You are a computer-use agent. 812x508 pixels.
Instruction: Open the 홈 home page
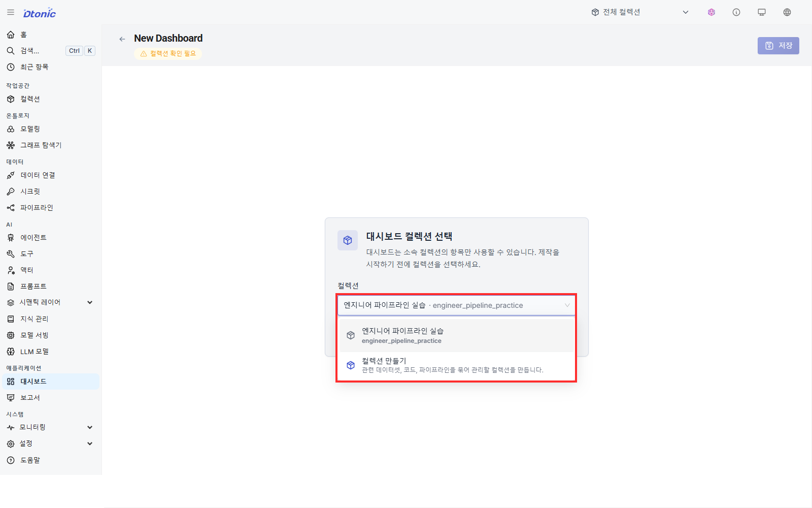(x=51, y=35)
